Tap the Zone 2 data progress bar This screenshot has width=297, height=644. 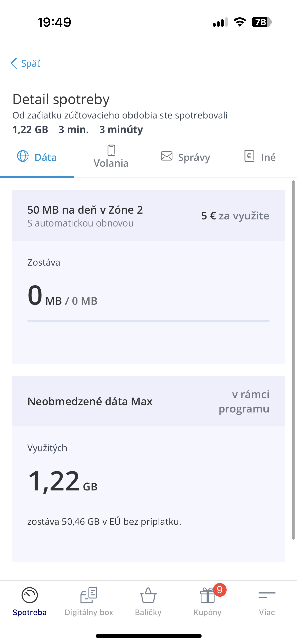click(148, 321)
